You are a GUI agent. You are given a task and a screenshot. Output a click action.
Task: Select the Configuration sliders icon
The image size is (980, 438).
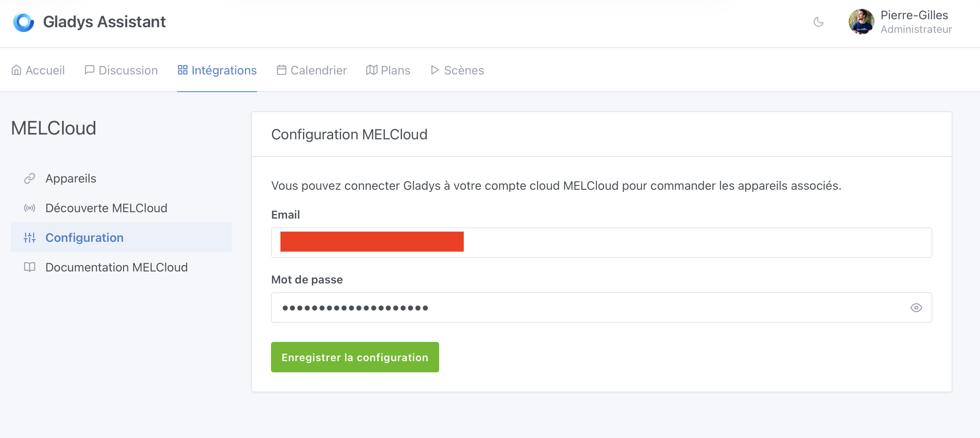pos(29,237)
